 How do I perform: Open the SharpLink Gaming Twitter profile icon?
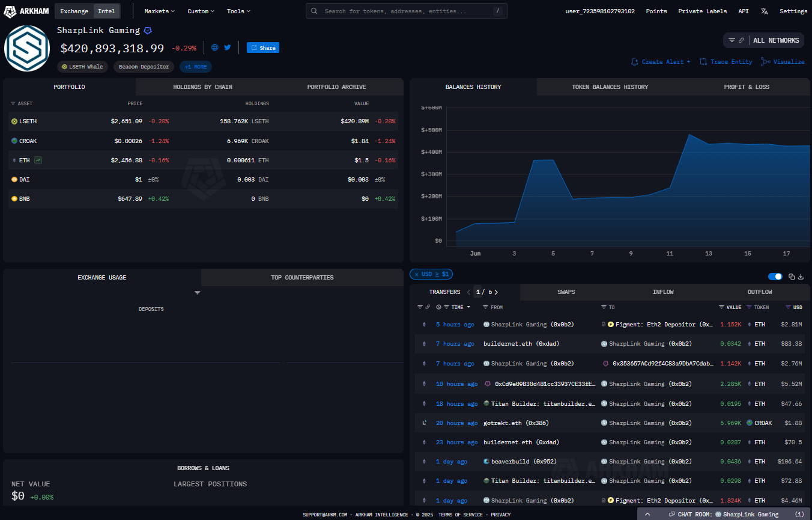pyautogui.click(x=228, y=47)
